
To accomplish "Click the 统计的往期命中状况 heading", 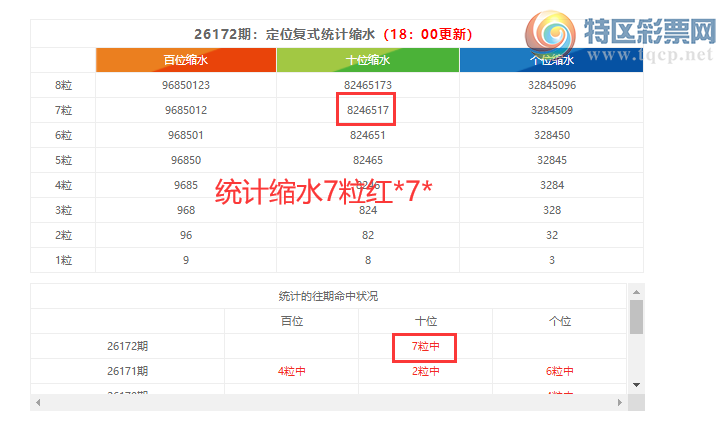I will 328,296.
